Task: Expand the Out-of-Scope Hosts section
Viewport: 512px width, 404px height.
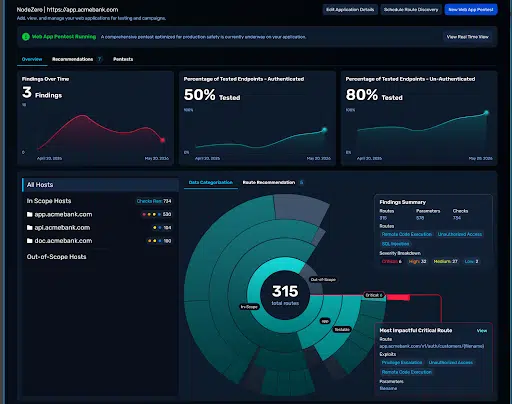Action: (x=56, y=257)
